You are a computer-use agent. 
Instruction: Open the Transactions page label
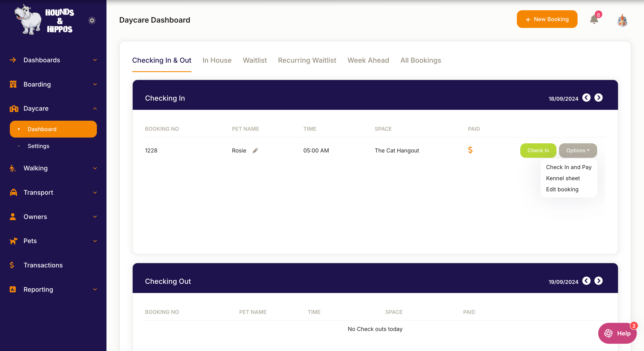43,265
